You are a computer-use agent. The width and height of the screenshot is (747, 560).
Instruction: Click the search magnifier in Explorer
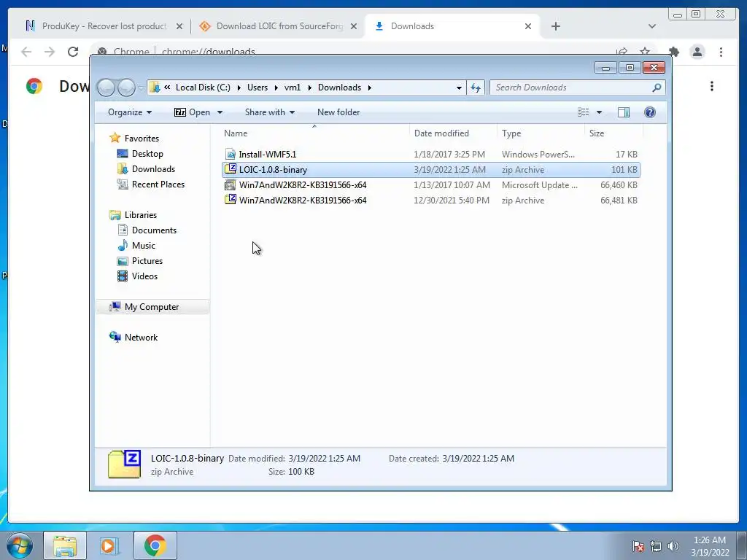(x=657, y=87)
